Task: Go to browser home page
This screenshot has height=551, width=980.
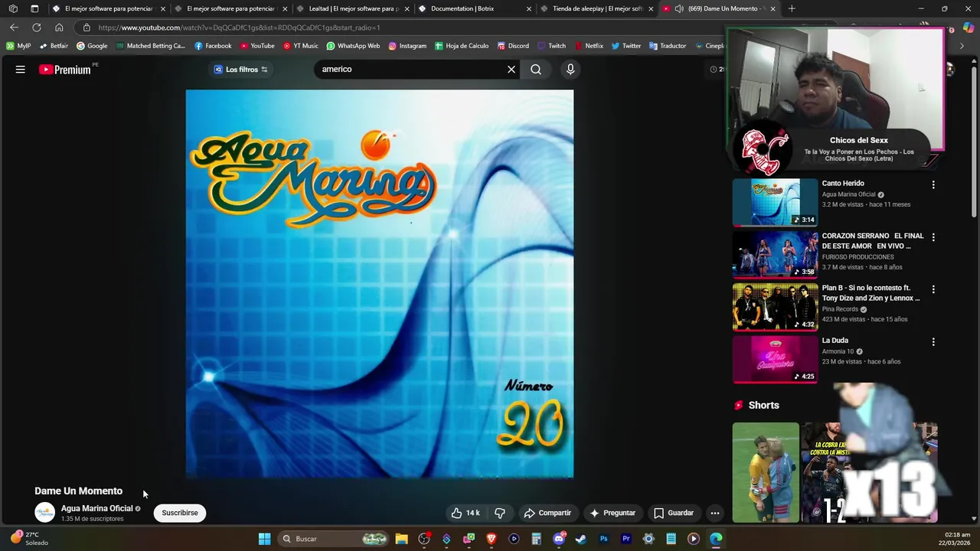Action: click(x=59, y=28)
